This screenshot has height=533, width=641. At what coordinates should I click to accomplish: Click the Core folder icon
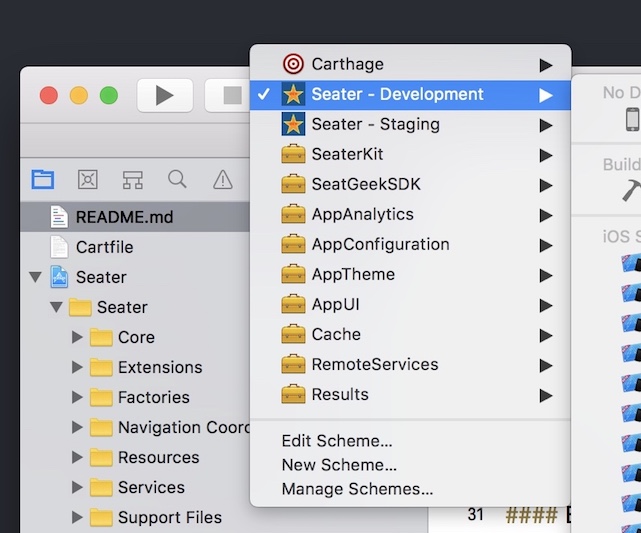[x=101, y=337]
